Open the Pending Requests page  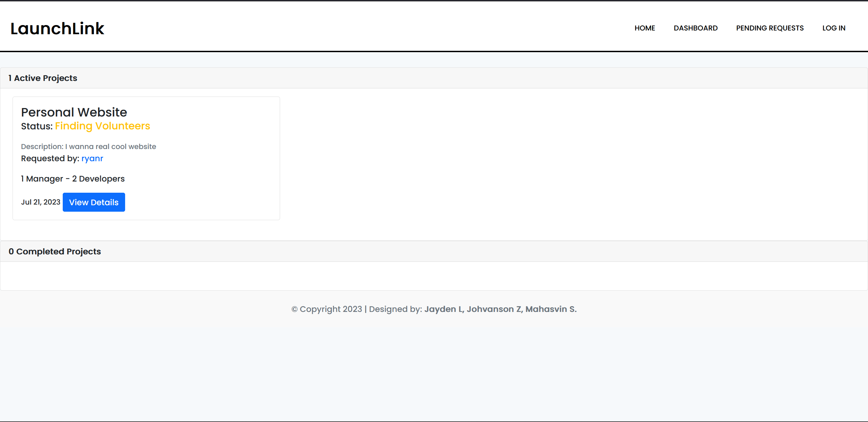(770, 28)
